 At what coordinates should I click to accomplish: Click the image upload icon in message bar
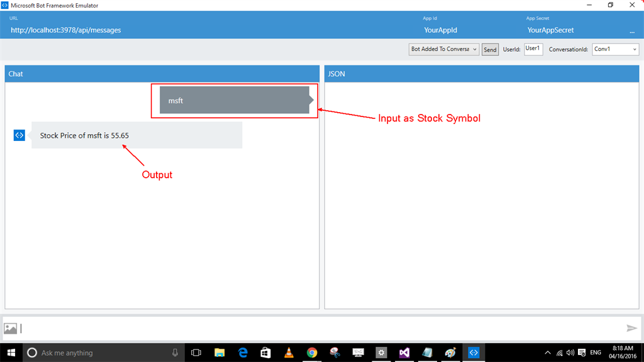[10, 328]
